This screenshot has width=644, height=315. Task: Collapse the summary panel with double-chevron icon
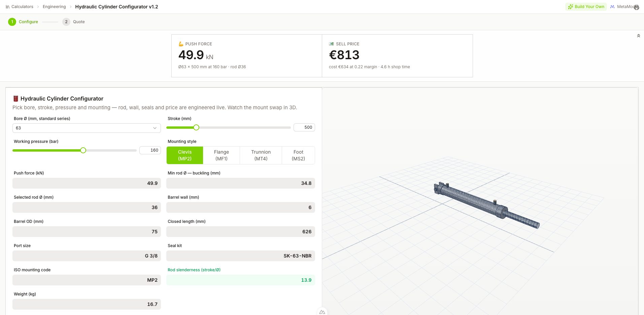point(638,36)
